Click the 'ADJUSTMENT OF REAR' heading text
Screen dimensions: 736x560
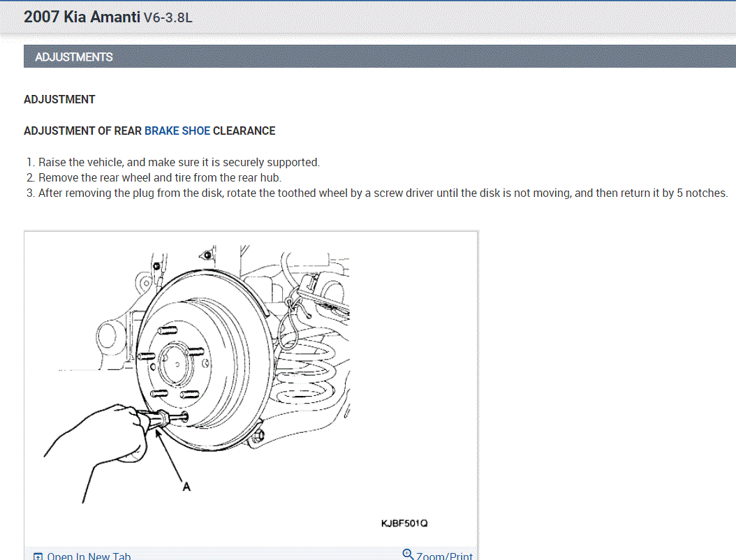click(82, 131)
